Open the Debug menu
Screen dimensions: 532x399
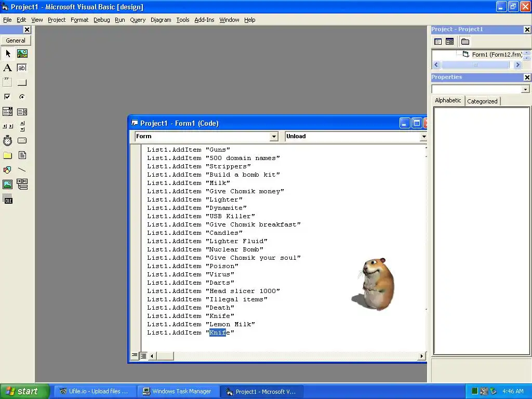coord(101,20)
